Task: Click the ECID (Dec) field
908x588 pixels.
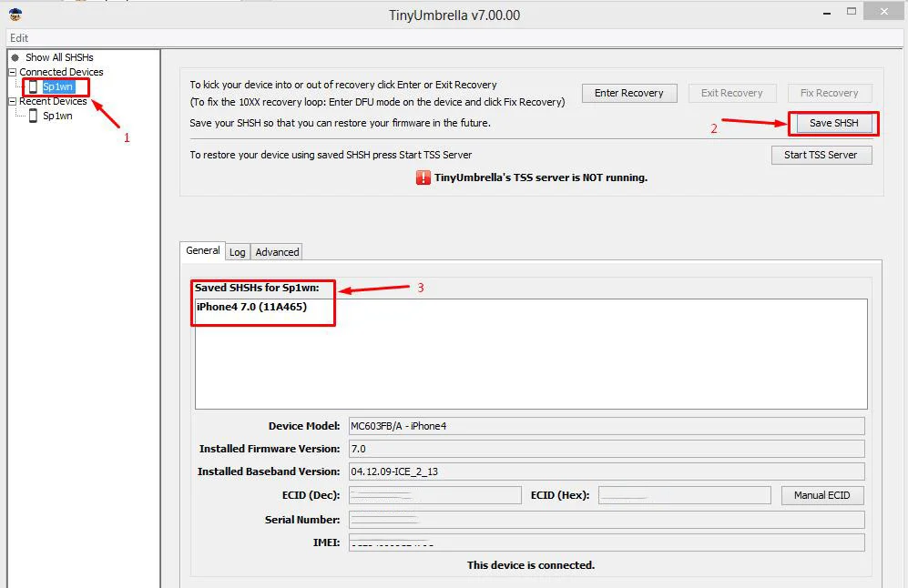Action: 435,495
